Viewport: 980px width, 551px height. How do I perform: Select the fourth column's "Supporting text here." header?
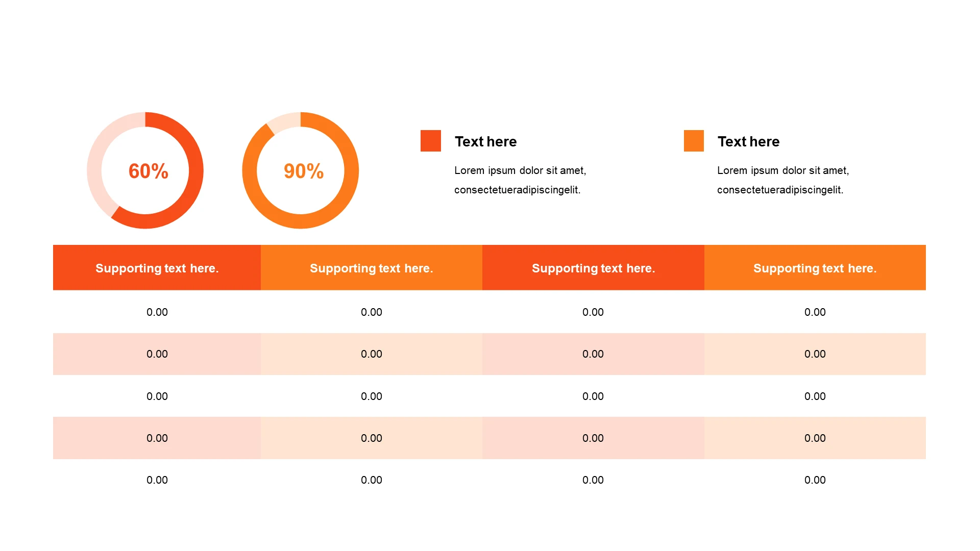coord(815,268)
